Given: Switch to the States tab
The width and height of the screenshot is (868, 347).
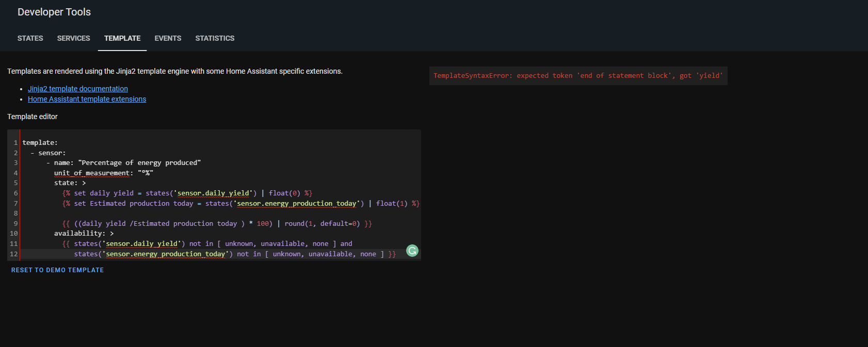Looking at the screenshot, I should [30, 38].
